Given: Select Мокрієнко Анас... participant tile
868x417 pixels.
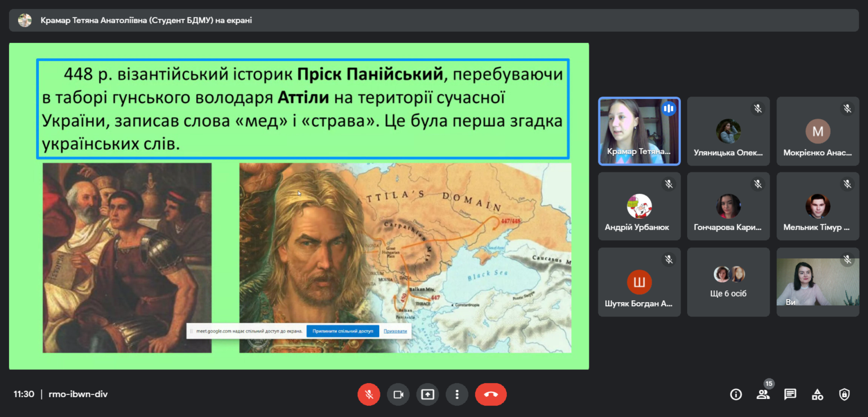Looking at the screenshot, I should click(x=818, y=131).
